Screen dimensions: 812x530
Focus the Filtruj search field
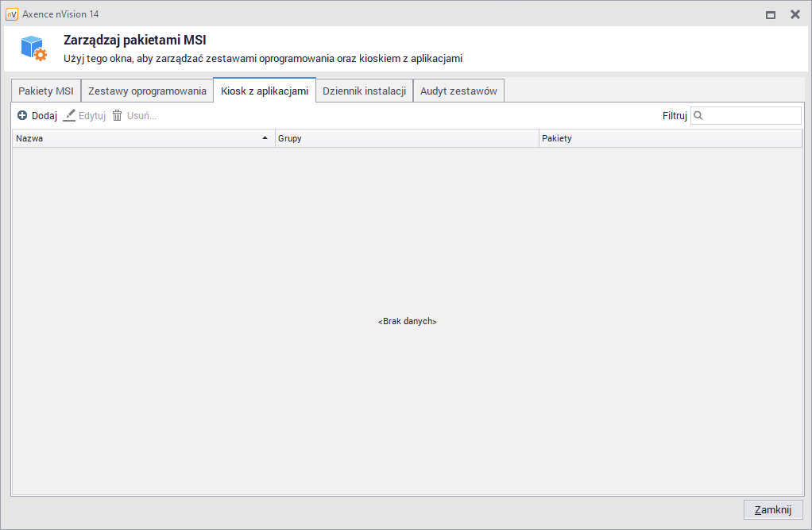[x=752, y=116]
